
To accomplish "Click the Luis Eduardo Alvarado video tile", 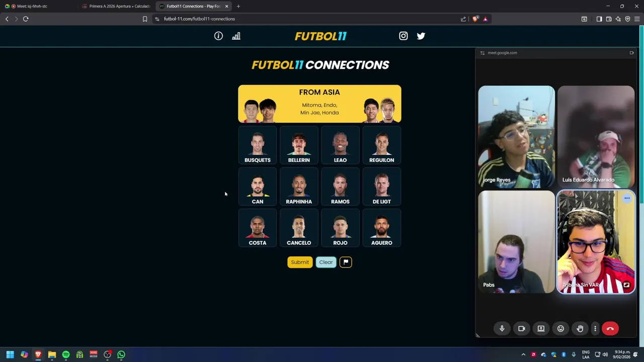I will [x=596, y=137].
